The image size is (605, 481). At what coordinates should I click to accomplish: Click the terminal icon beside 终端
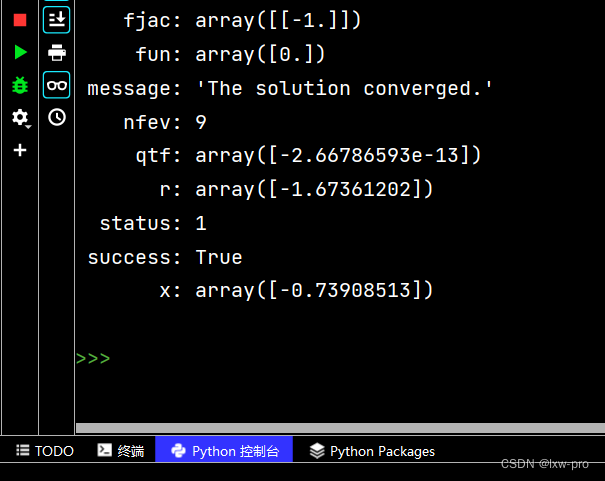pyautogui.click(x=105, y=450)
